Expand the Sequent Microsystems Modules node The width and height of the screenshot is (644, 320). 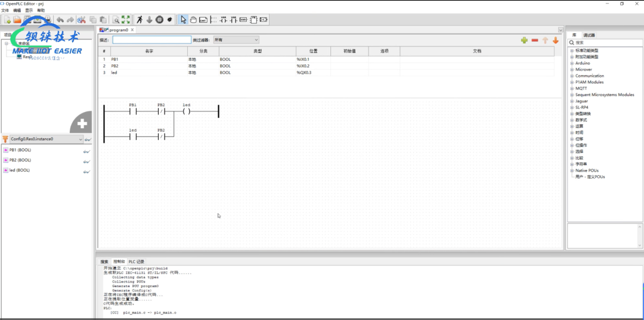click(x=572, y=95)
